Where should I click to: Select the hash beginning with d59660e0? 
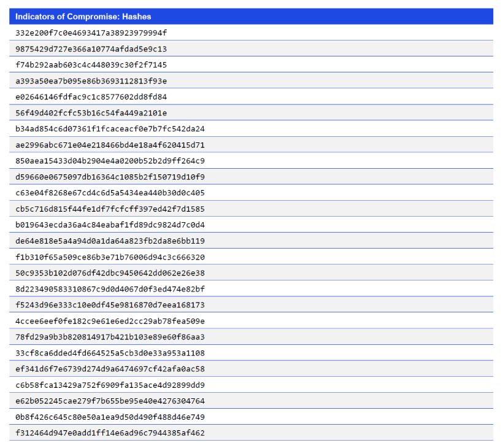110,177
